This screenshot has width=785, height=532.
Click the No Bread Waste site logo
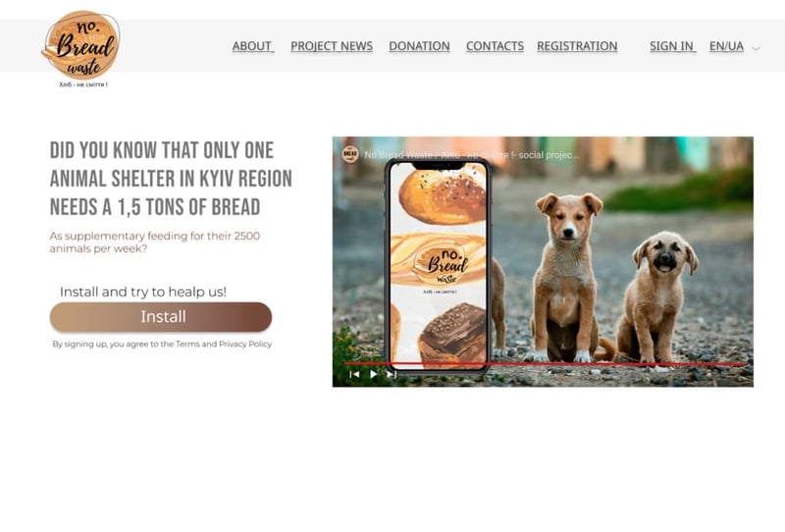point(81,49)
